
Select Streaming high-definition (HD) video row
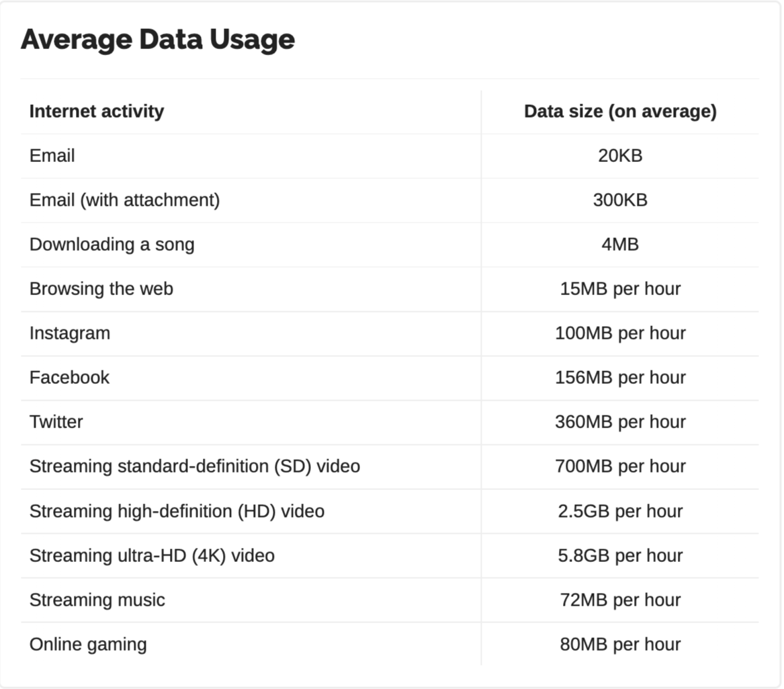point(390,512)
